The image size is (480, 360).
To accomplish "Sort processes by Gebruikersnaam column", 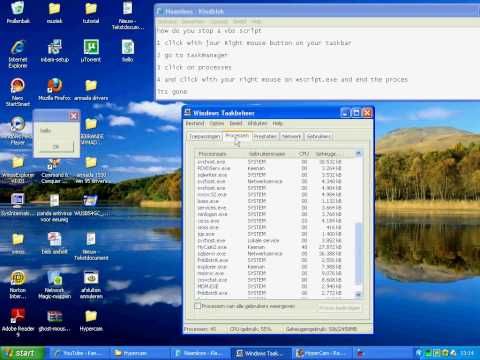I will 271,154.
